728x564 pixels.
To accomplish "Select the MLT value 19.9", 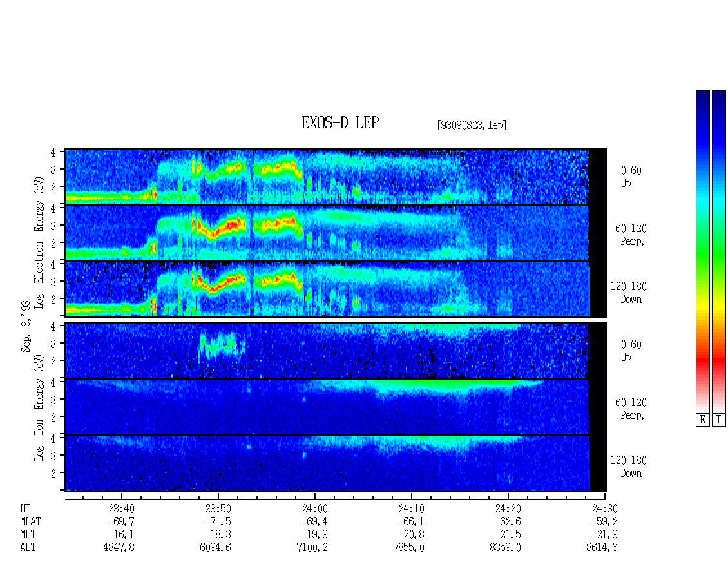I will (x=317, y=535).
